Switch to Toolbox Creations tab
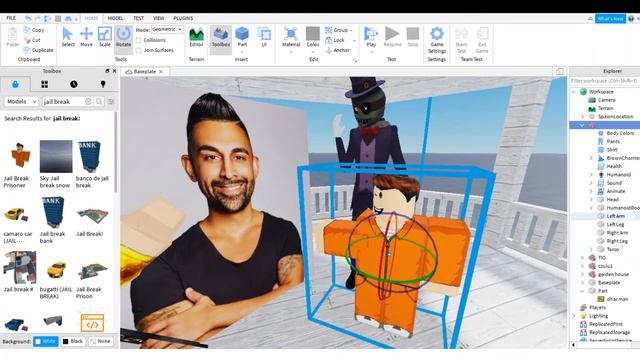This screenshot has width=640, height=360. pyautogui.click(x=103, y=84)
